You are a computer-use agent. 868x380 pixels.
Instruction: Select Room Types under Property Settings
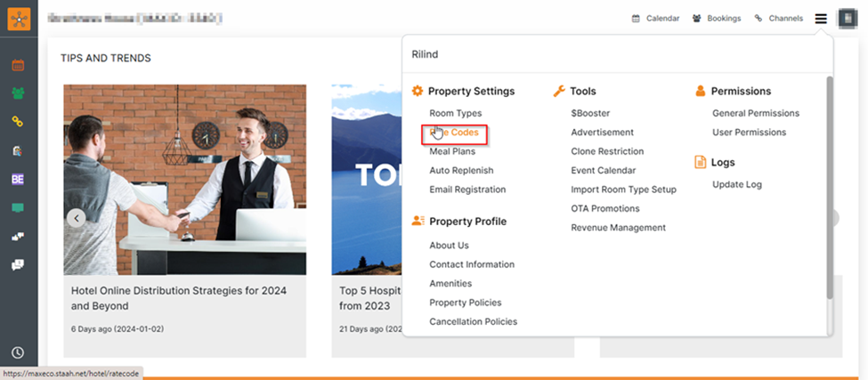[x=455, y=113]
